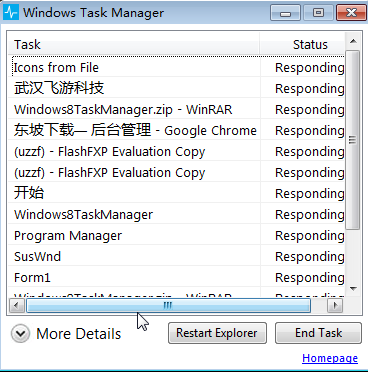Select the Windows8TaskManager task row

click(x=176, y=215)
